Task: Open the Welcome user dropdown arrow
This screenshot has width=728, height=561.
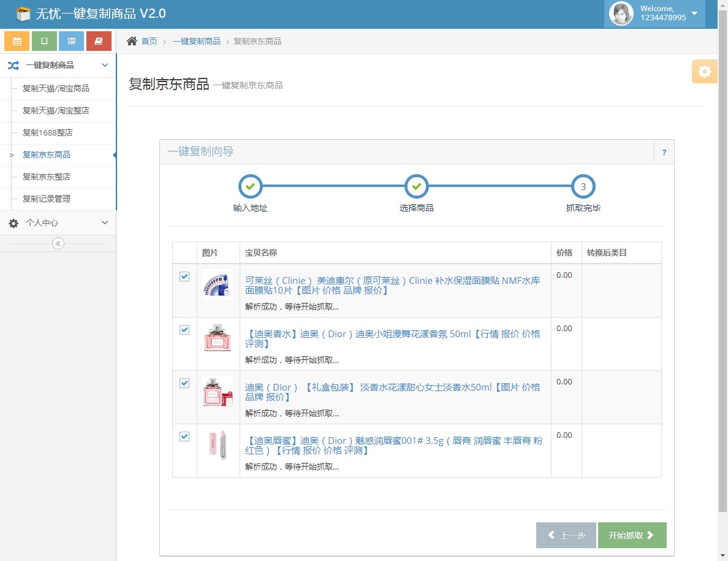Action: click(x=694, y=13)
